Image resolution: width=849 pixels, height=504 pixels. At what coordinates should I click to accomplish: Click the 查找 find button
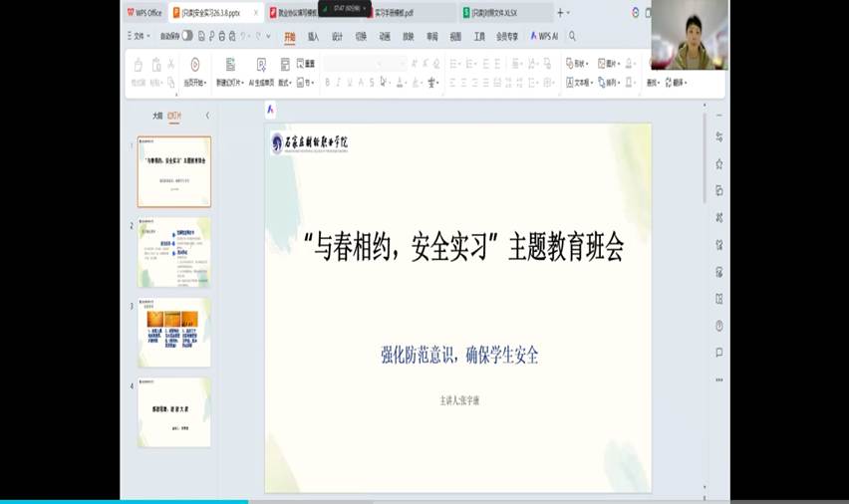tap(654, 83)
